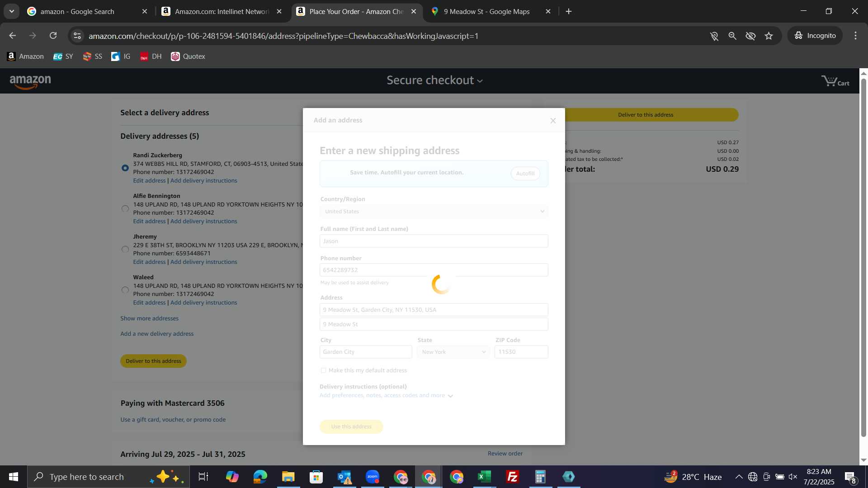This screenshot has height=488, width=868.
Task: Select Alfie Bennington address radio button
Action: 125,209
